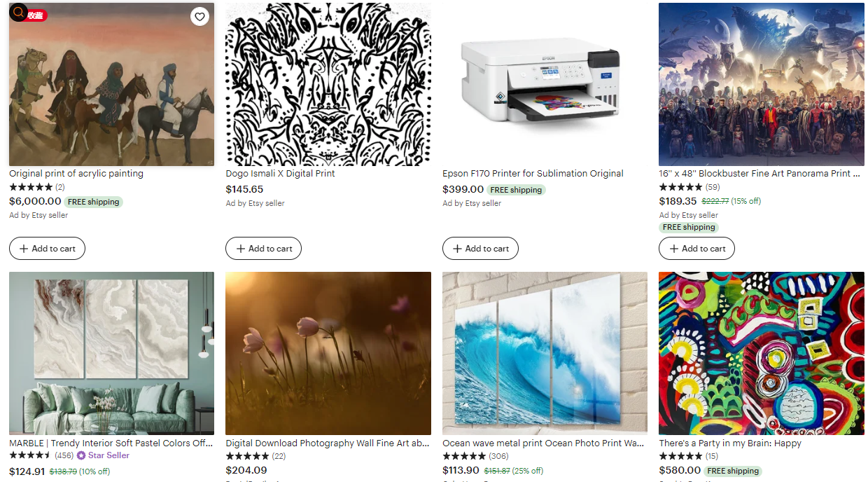This screenshot has height=482, width=868.
Task: Click the visual search magnifier icon on first image
Action: pos(18,13)
